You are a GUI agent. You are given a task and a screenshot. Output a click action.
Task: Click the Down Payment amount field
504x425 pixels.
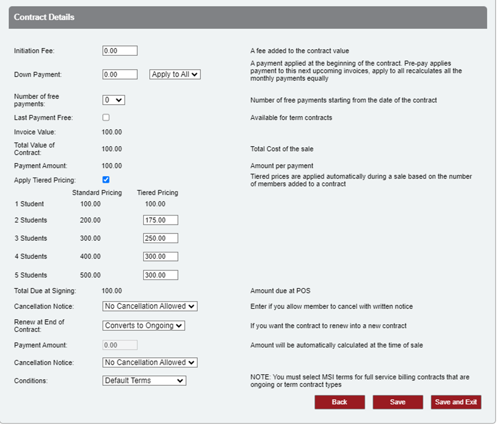(x=120, y=74)
